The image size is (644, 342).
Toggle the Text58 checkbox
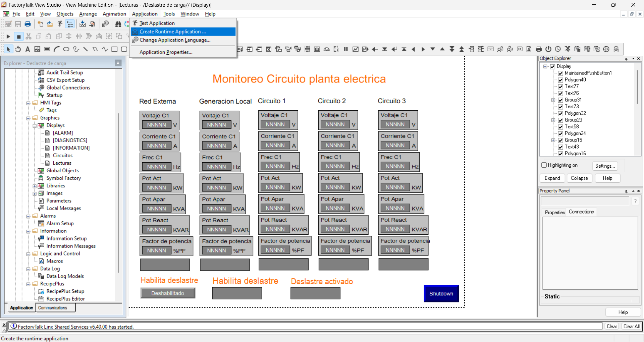(x=560, y=127)
